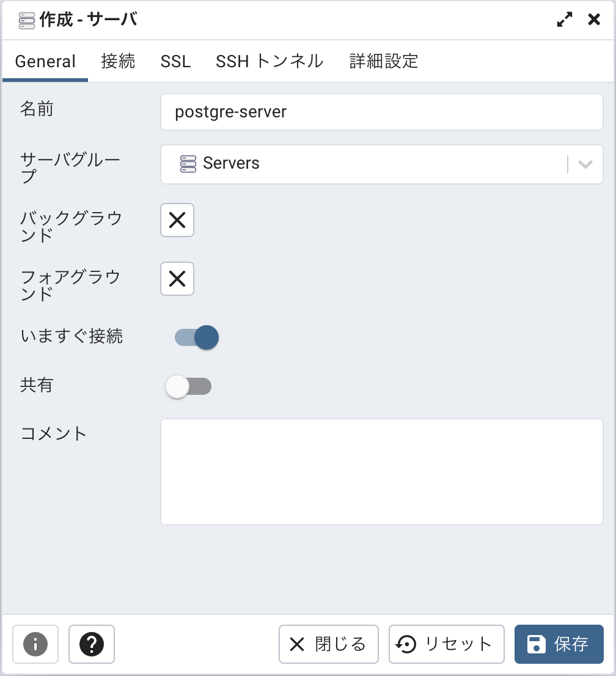Enable the 共有 switch

tap(189, 386)
